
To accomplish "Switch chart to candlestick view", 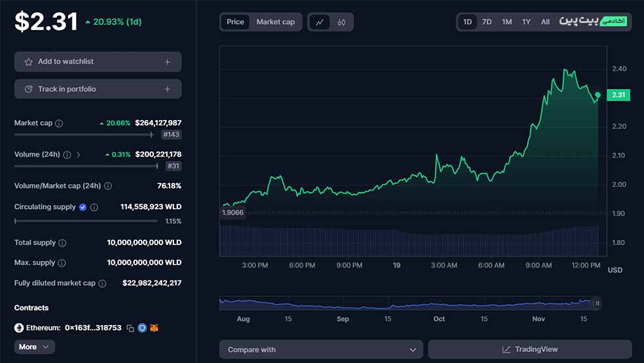I will pyautogui.click(x=341, y=22).
